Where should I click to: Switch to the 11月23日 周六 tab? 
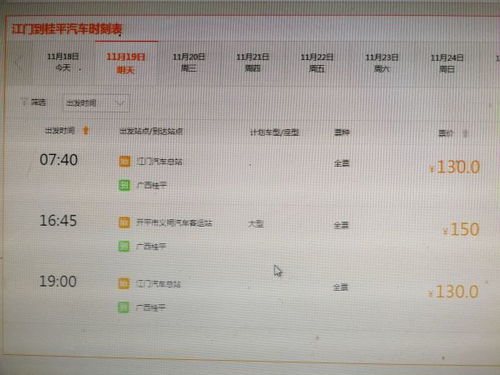click(x=382, y=63)
